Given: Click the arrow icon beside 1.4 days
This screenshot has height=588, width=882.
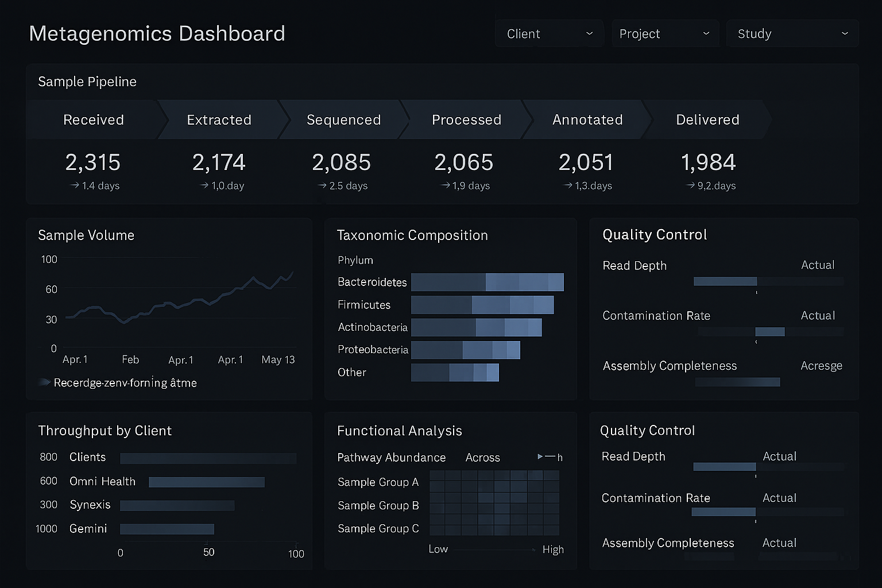Looking at the screenshot, I should click(x=73, y=185).
